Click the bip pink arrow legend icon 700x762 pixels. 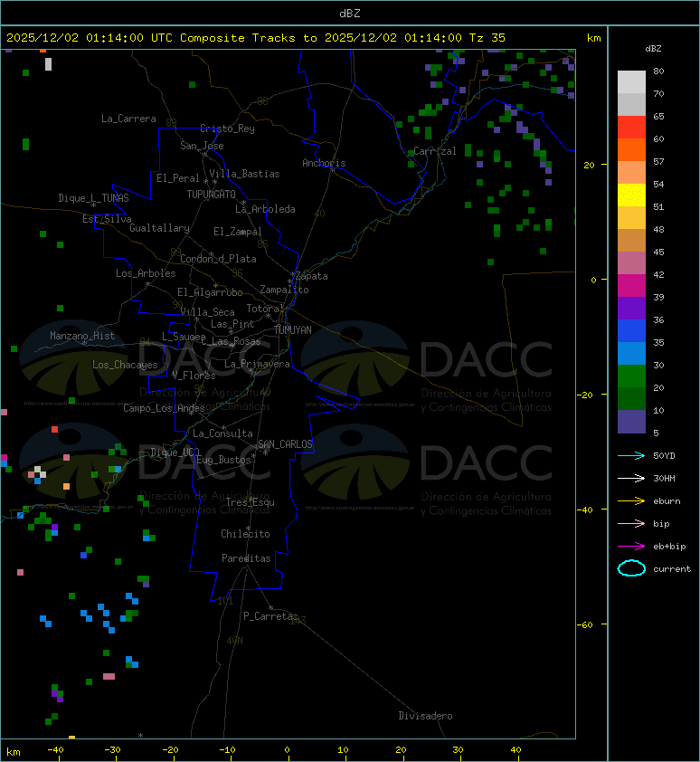pyautogui.click(x=631, y=524)
